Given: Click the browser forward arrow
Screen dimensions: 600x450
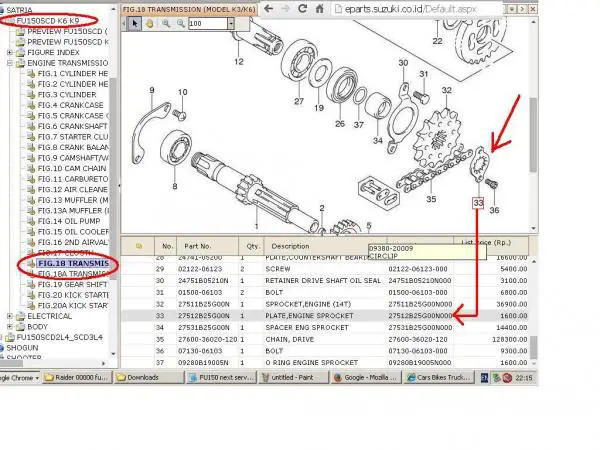Looking at the screenshot, I should [x=285, y=9].
